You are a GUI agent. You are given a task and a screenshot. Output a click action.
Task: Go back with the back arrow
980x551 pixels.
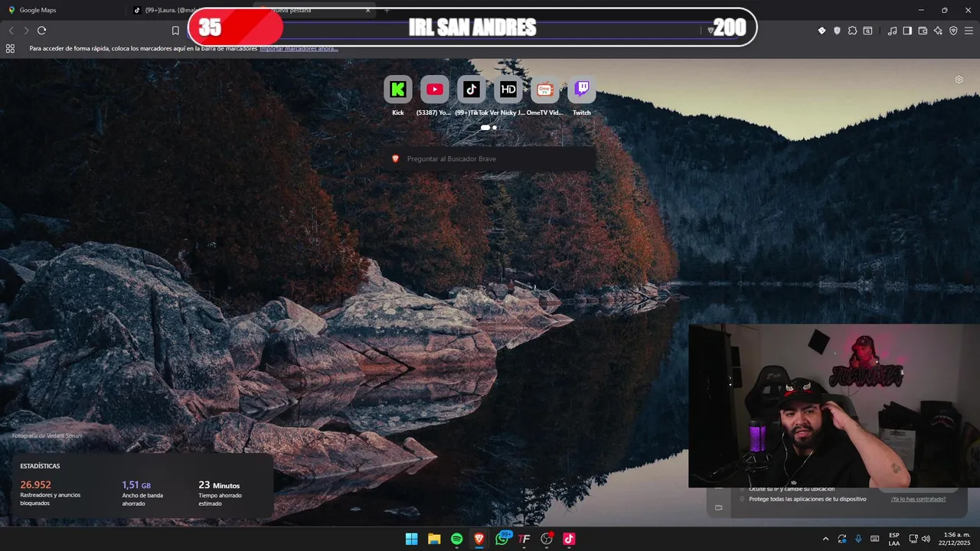click(11, 31)
